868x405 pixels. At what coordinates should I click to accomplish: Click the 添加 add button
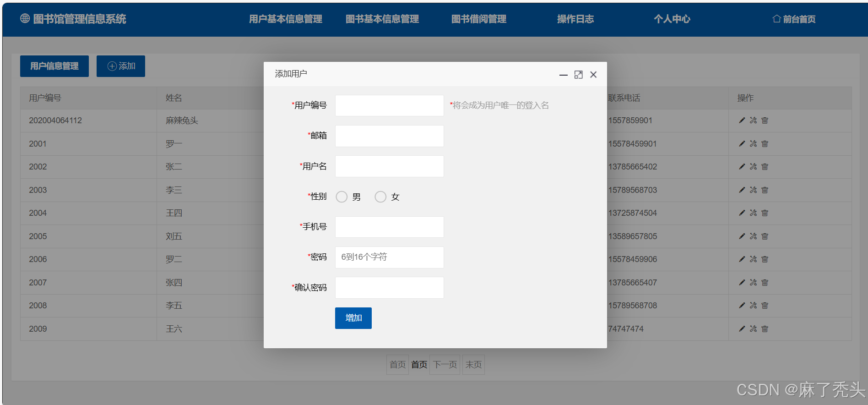[121, 66]
